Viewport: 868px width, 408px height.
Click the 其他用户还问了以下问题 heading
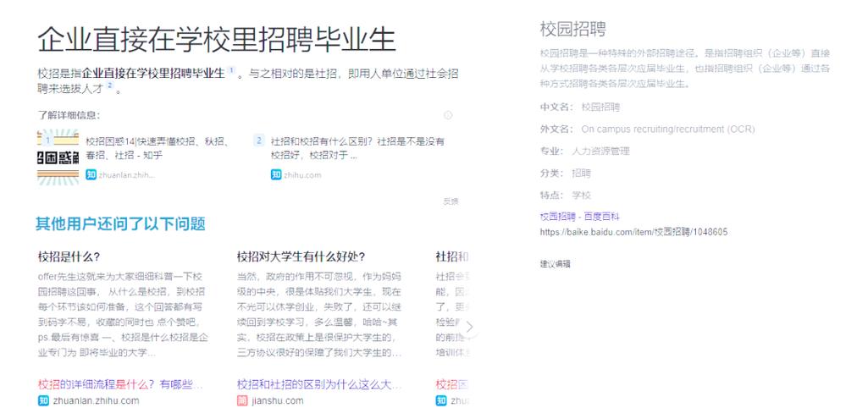click(121, 224)
